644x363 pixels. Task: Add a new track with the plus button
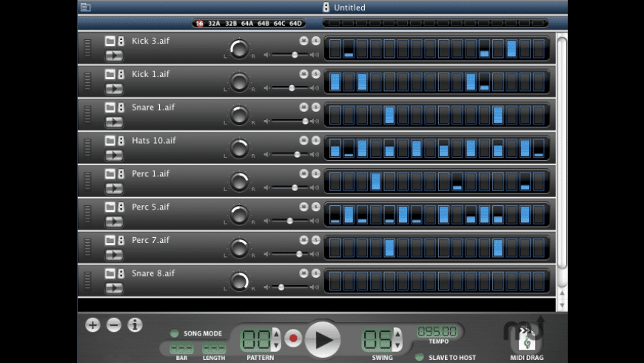[x=93, y=324]
